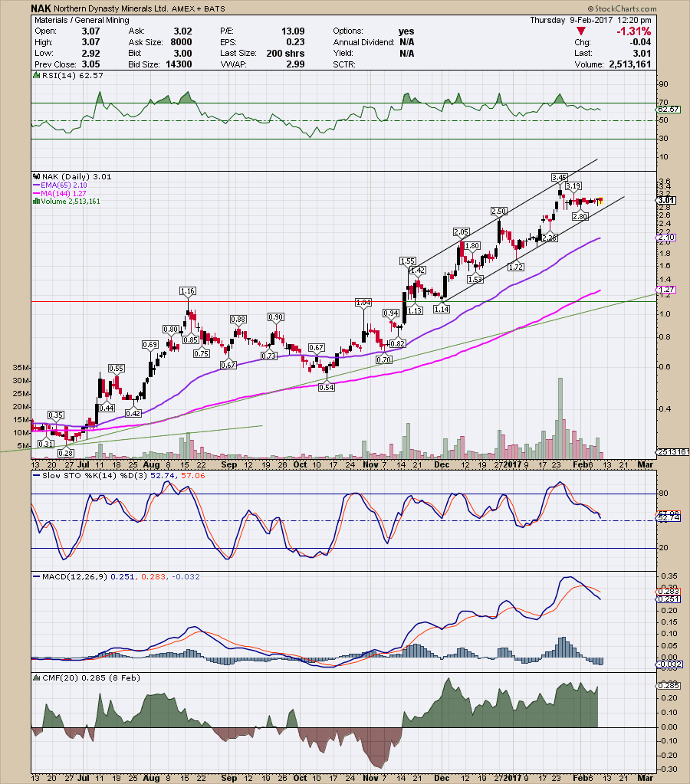Image resolution: width=690 pixels, height=784 pixels.
Task: Click the SCTR label
Action: pos(344,64)
